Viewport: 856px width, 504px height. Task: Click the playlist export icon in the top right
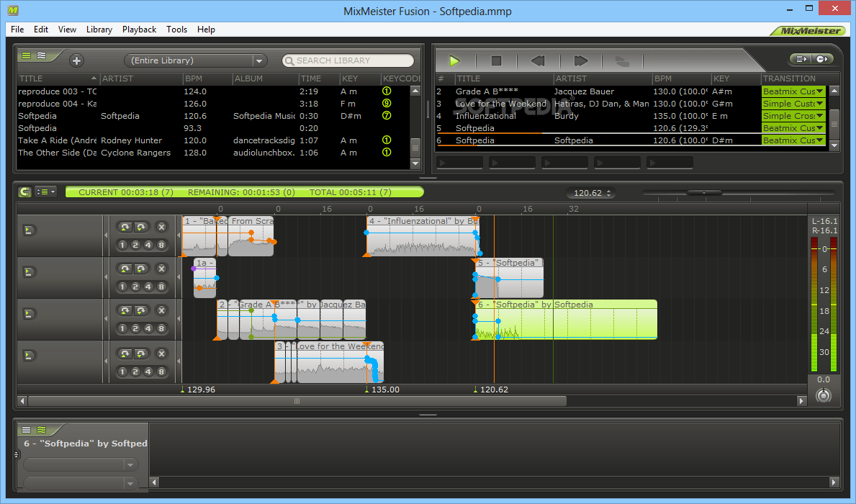coord(801,59)
